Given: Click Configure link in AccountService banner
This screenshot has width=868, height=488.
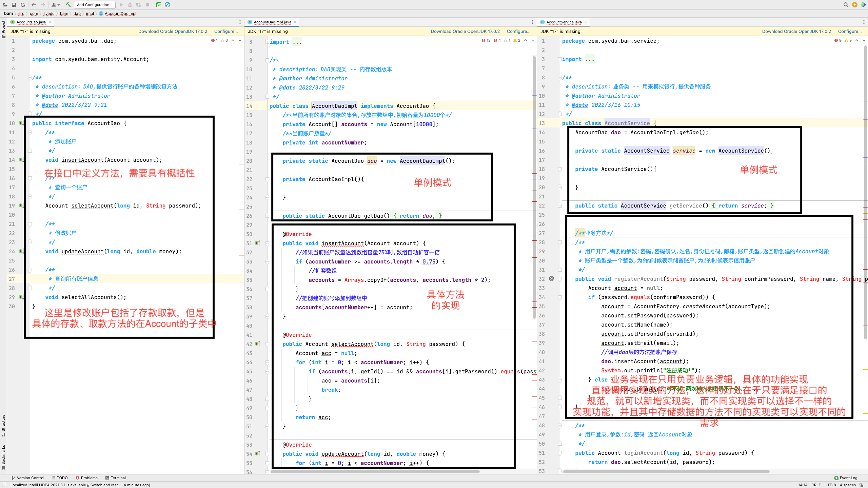Looking at the screenshot, I should [850, 31].
